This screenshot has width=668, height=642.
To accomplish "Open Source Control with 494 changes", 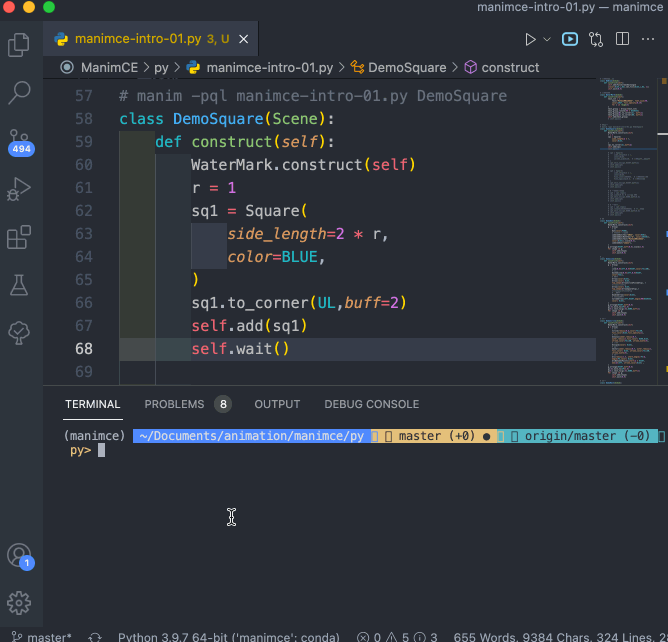I will (19, 140).
